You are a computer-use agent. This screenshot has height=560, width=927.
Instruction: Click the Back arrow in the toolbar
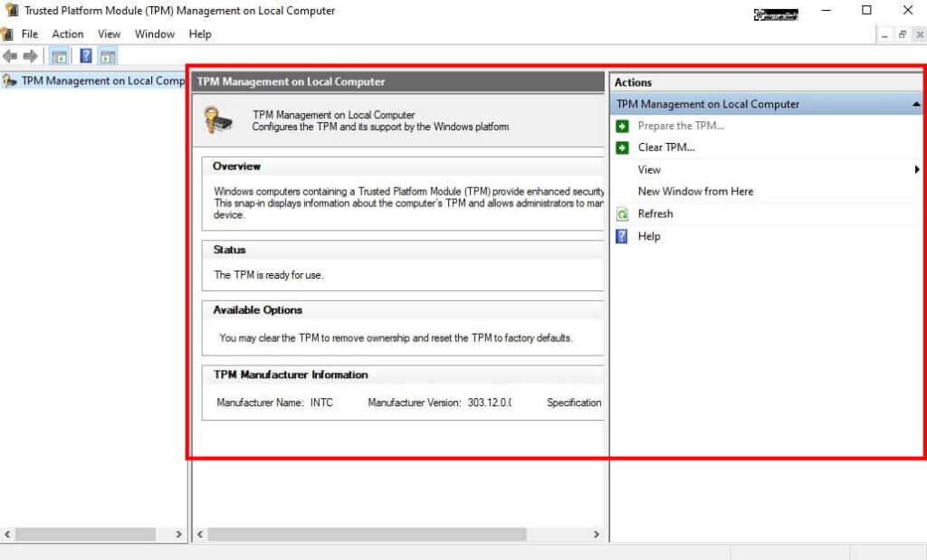click(x=10, y=56)
